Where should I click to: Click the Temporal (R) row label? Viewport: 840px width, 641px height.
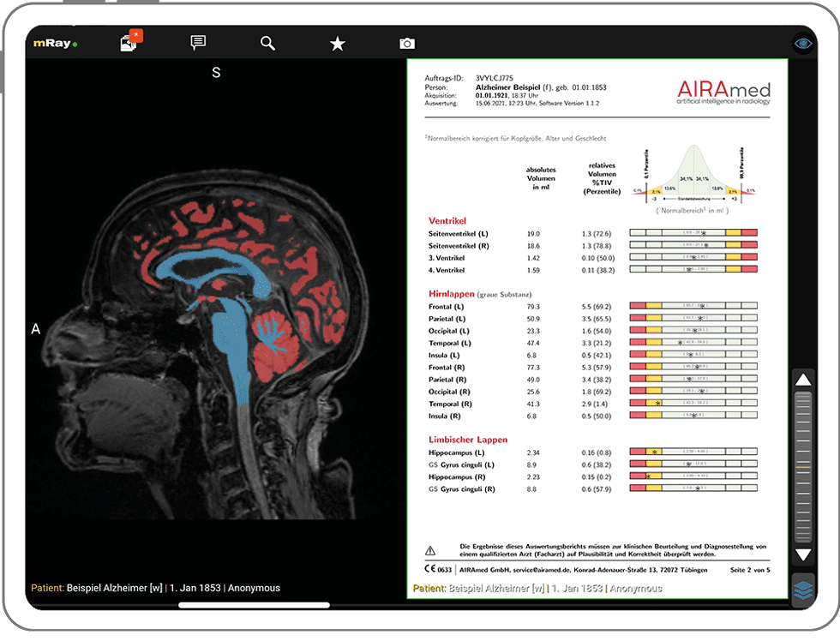[450, 404]
